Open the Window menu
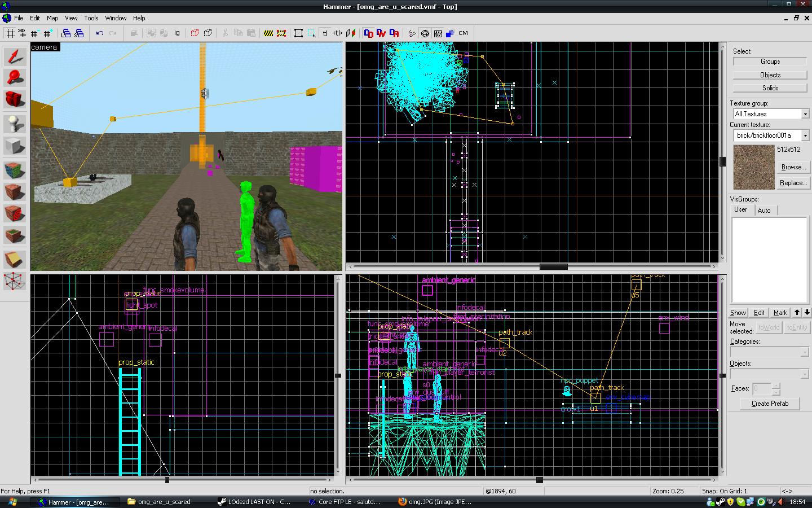 coord(116,18)
